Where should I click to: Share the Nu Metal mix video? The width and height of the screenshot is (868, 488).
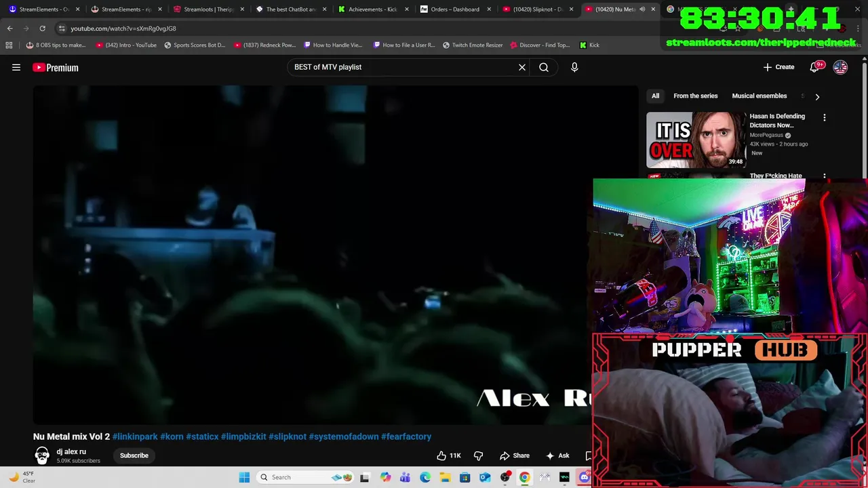(515, 455)
